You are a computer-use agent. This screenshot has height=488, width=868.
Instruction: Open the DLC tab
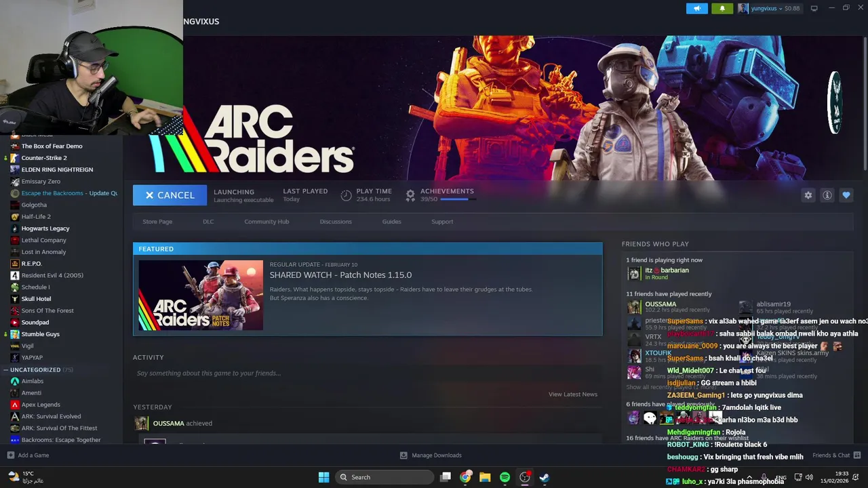coord(208,222)
